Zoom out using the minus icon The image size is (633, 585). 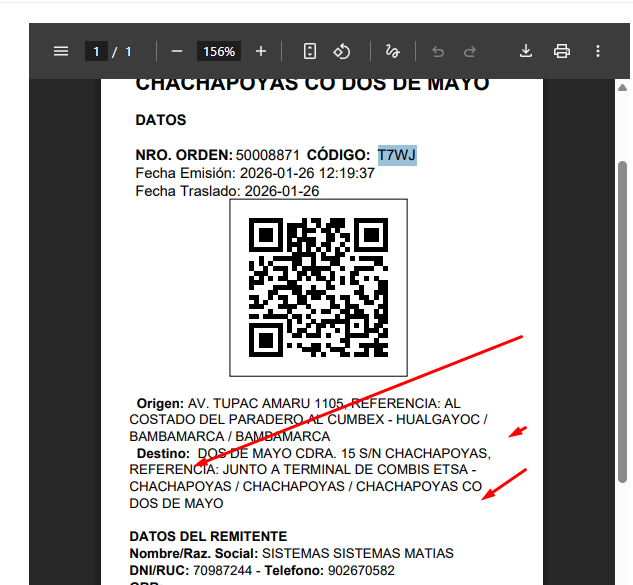tap(177, 51)
